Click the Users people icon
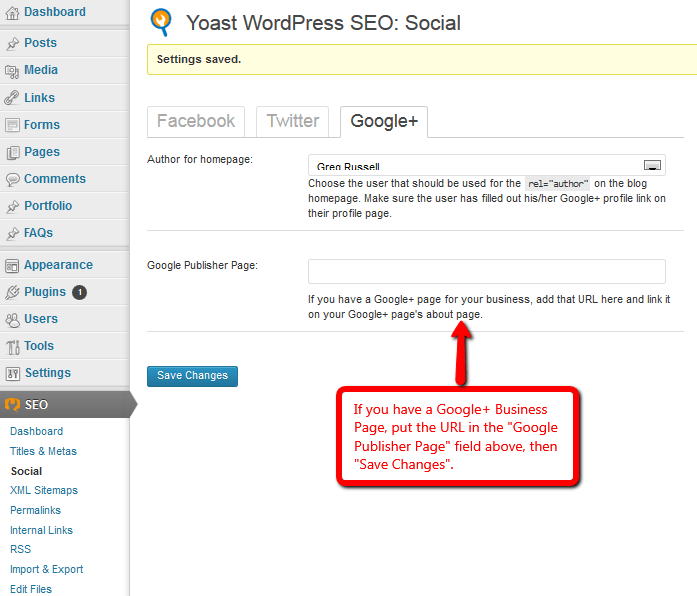This screenshot has width=697, height=596. 12,320
